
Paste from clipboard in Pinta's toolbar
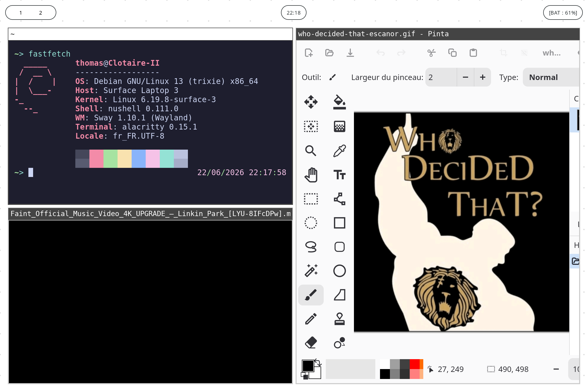(x=473, y=53)
